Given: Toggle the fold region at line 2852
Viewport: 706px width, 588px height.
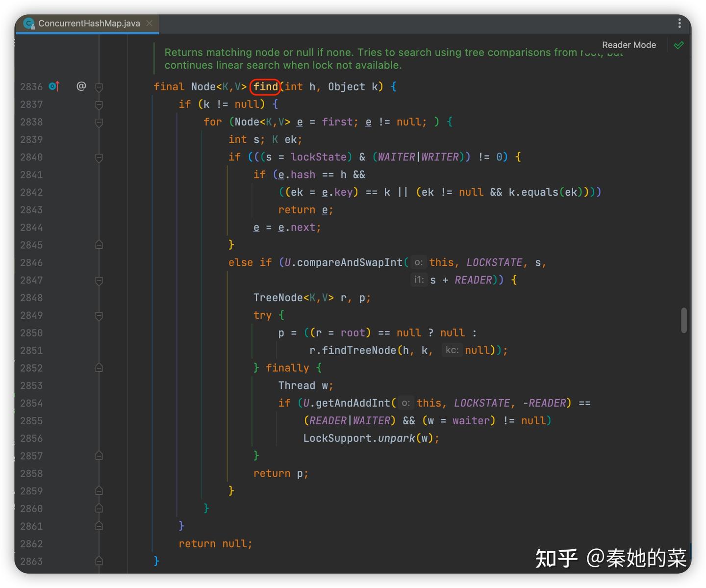Looking at the screenshot, I should pyautogui.click(x=99, y=368).
